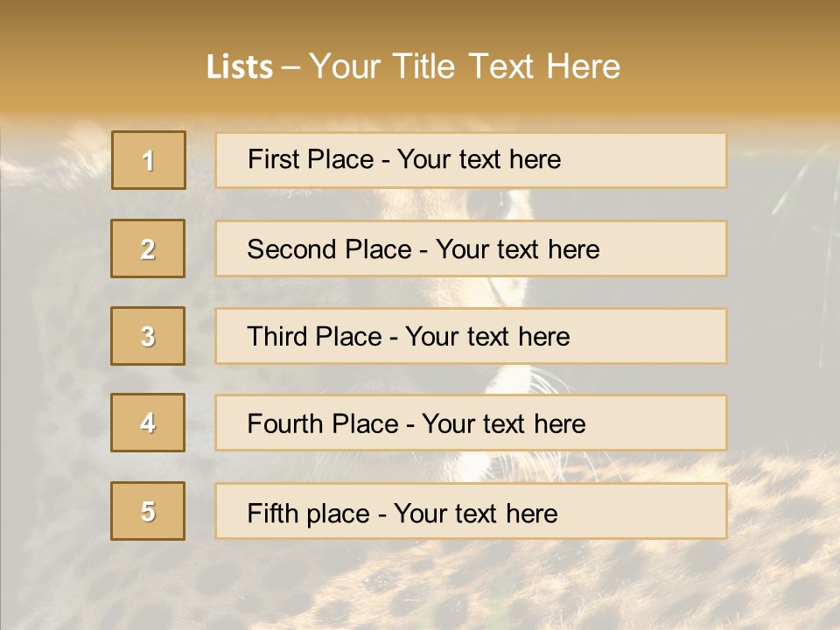Click the golden header band beside title
This screenshot has height=630, width=840.
(x=729, y=59)
